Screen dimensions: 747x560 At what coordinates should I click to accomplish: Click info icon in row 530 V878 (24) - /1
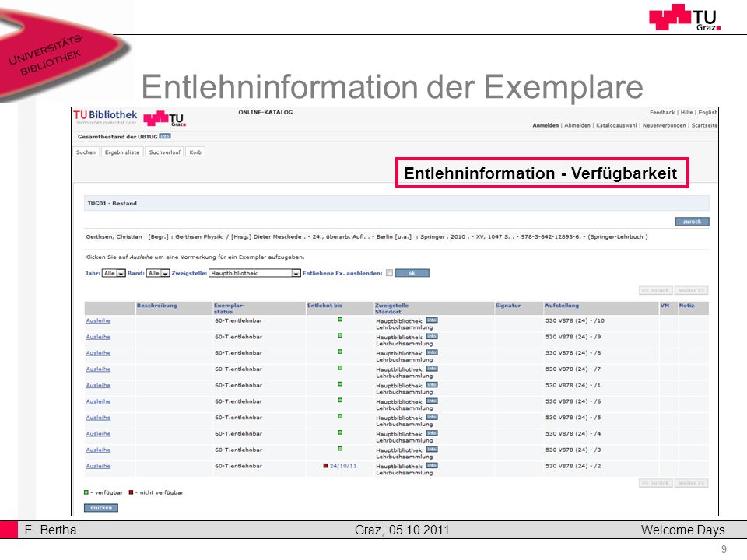[432, 385]
